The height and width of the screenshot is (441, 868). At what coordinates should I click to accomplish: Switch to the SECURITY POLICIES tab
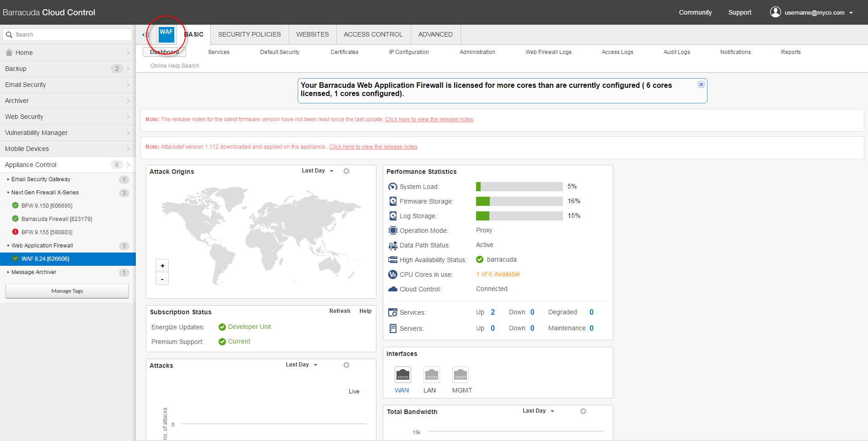[x=249, y=34]
